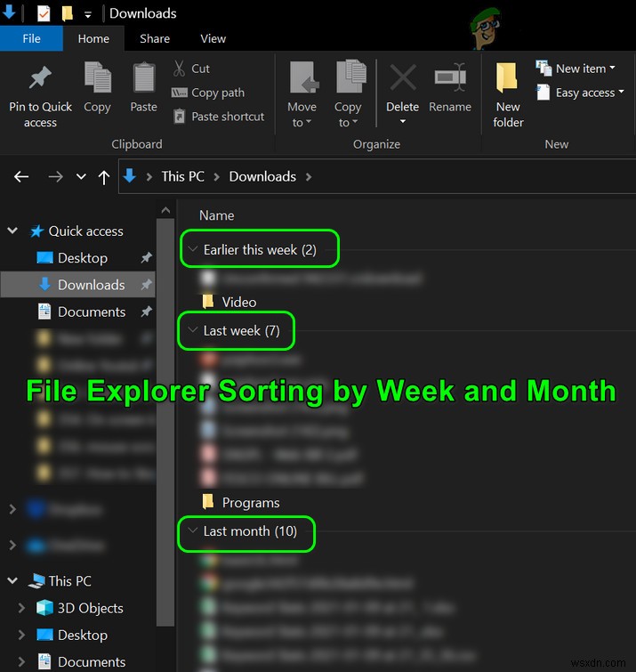Click the New folder icon
The height and width of the screenshot is (672, 636).
(x=507, y=77)
